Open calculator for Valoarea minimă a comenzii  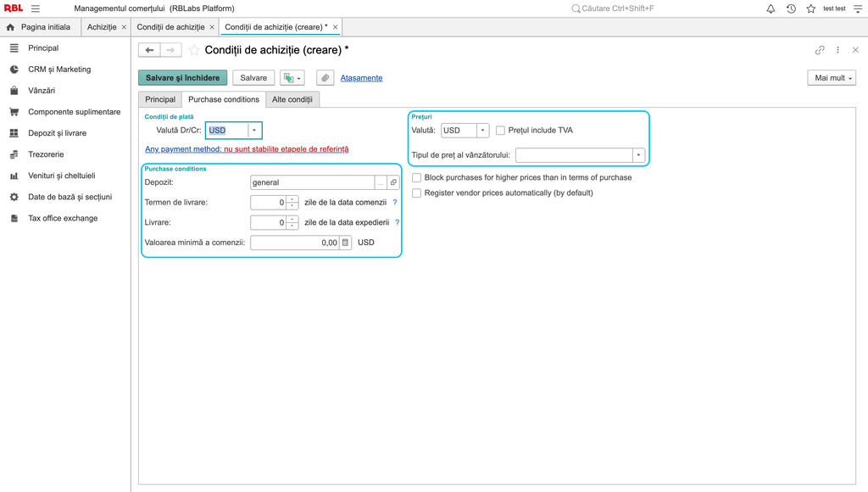point(346,243)
